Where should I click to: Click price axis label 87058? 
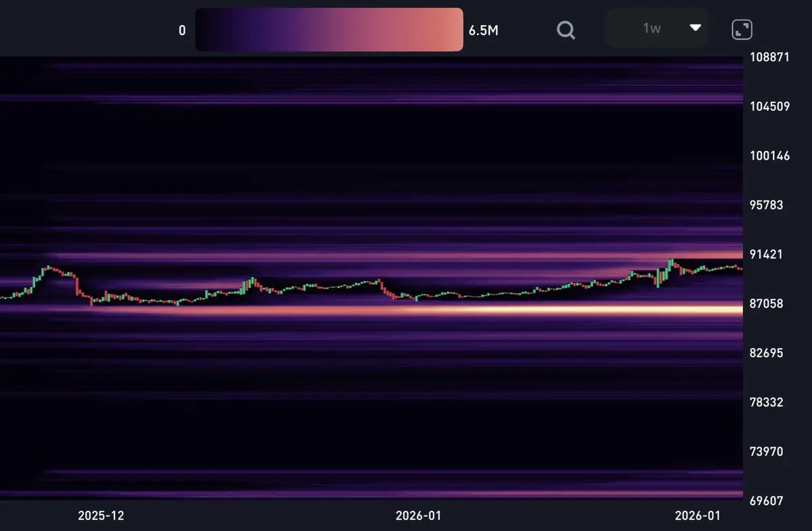767,304
